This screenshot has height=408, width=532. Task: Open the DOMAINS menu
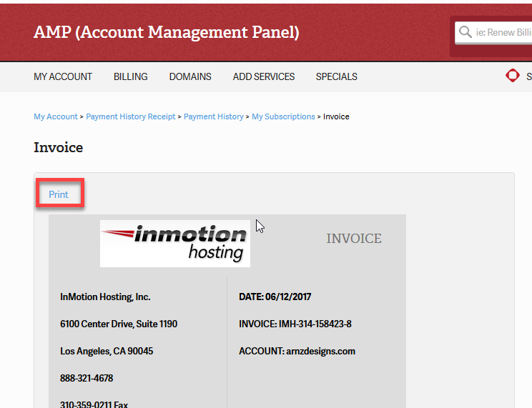point(190,76)
